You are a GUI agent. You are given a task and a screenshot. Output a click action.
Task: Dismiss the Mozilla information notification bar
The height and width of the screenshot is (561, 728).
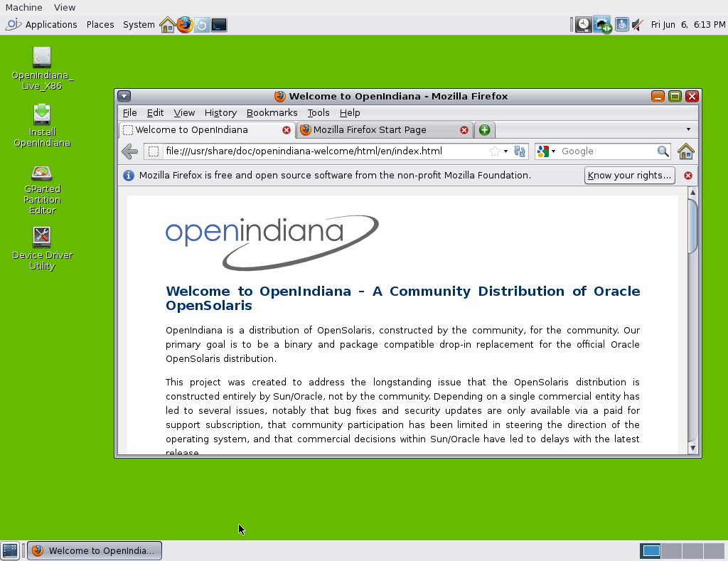pos(688,176)
